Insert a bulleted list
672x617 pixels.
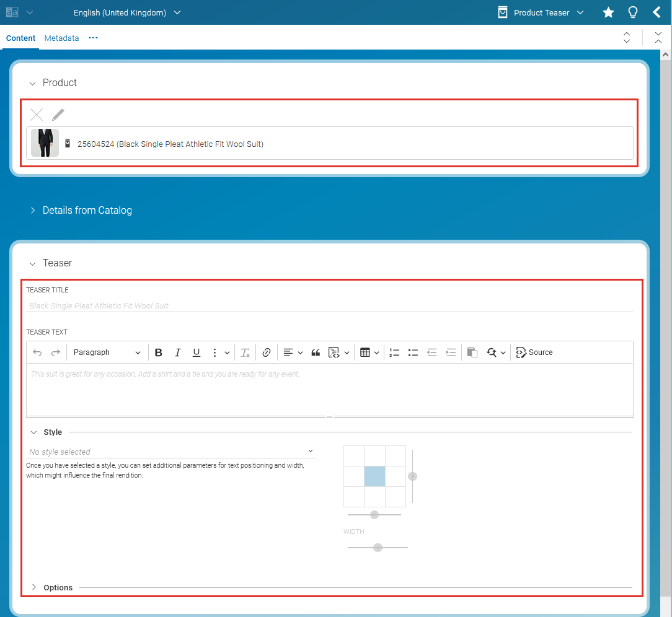[413, 352]
